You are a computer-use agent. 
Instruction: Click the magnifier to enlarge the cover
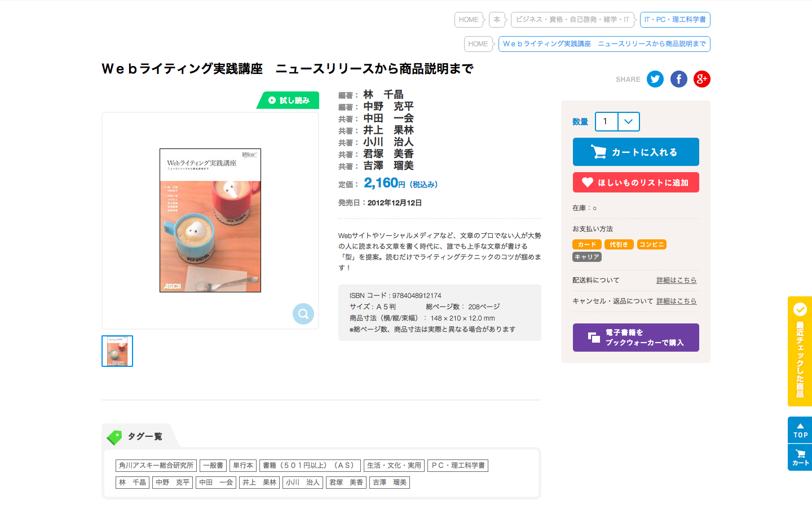point(303,314)
